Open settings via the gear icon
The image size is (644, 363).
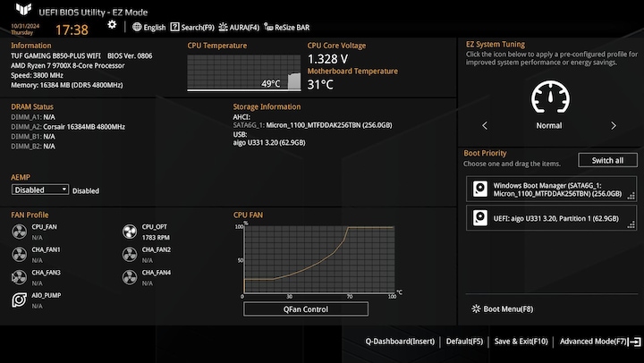tap(112, 25)
